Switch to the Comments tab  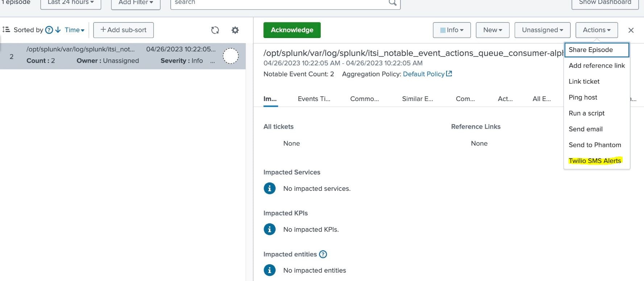[x=465, y=99]
